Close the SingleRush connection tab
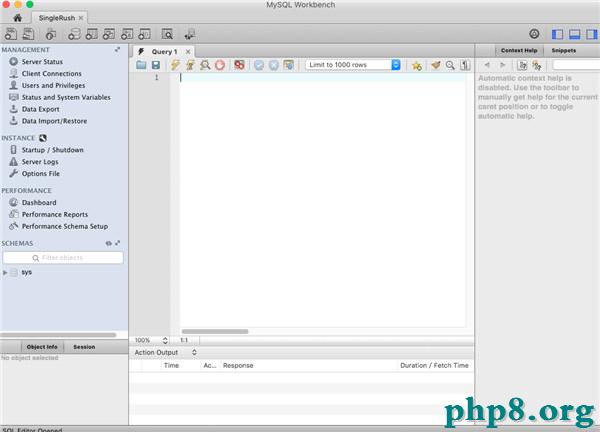This screenshot has height=432, width=600. coord(81,18)
